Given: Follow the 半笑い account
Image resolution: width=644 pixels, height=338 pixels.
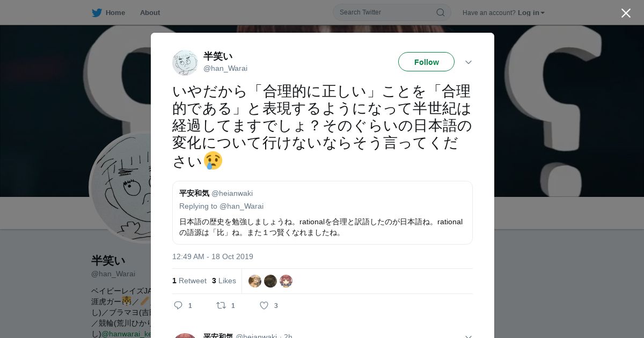Looking at the screenshot, I should tap(426, 62).
